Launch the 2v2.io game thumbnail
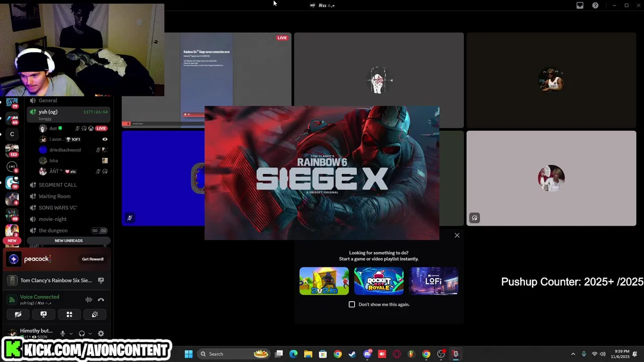Image resolution: width=644 pixels, height=362 pixels. point(324,281)
